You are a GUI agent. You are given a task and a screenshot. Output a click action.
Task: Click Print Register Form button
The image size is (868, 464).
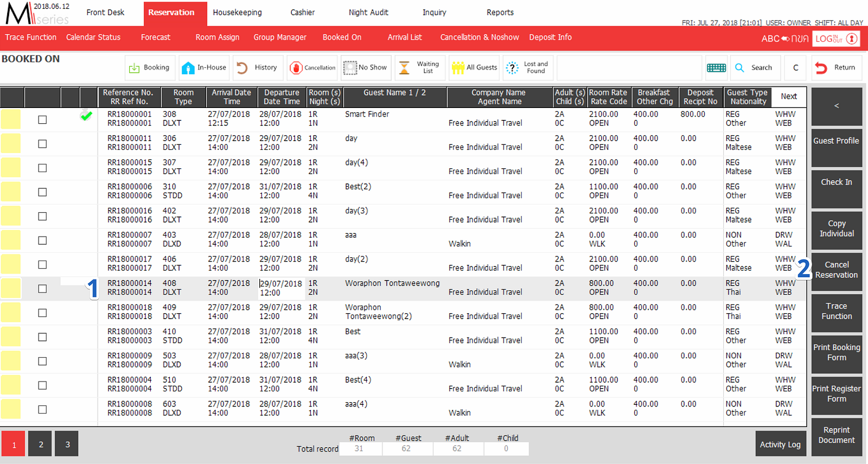coord(837,395)
